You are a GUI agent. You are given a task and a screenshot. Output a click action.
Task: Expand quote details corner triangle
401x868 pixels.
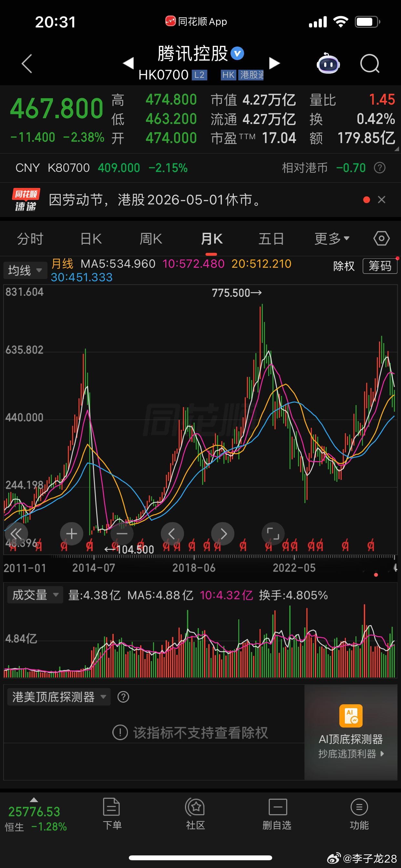[396, 149]
